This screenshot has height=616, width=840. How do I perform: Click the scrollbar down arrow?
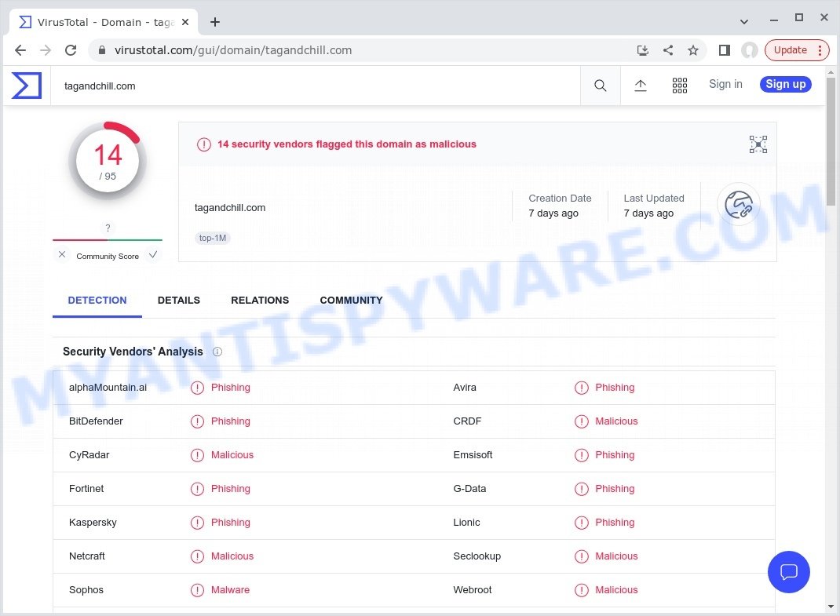click(831, 607)
